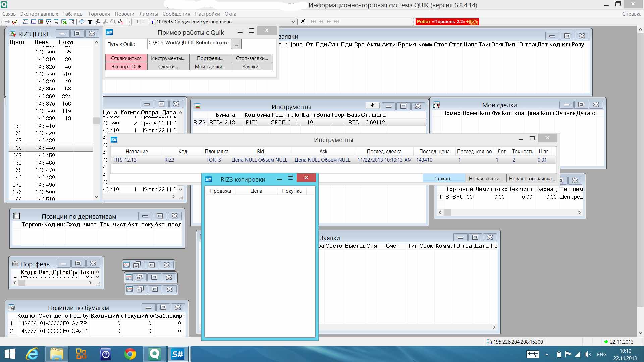Select the RTS-12.13 row in S# Инструменты table
Image resolution: width=644 pixels, height=362 pixels.
coord(333,160)
